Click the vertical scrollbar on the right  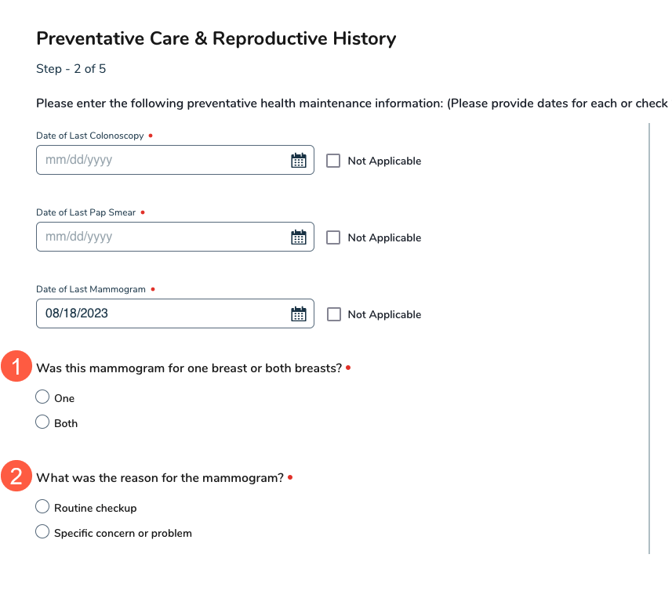(649, 337)
